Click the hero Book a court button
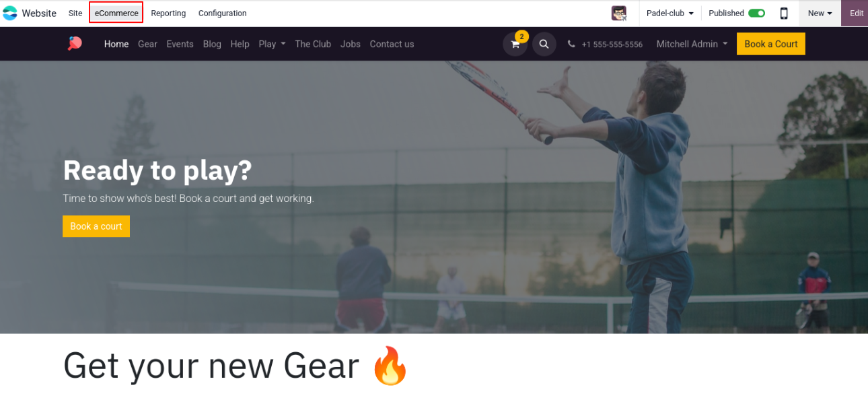The image size is (868, 404). pos(96,226)
